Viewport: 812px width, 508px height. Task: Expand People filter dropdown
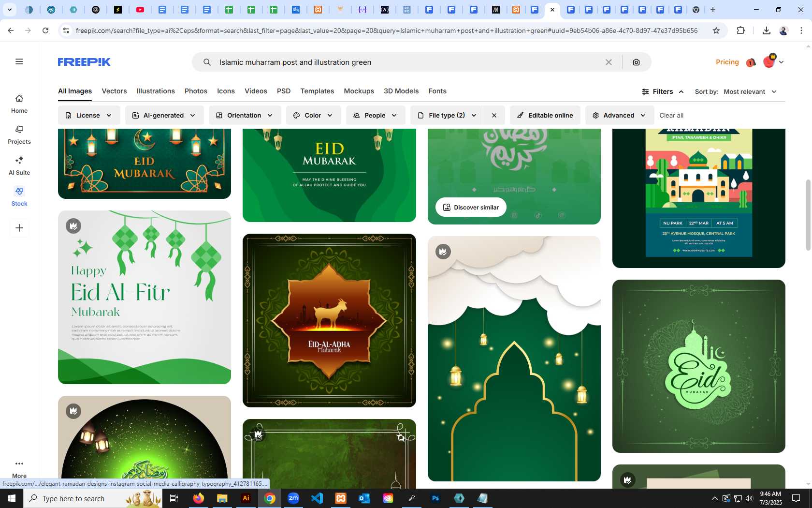pyautogui.click(x=376, y=115)
